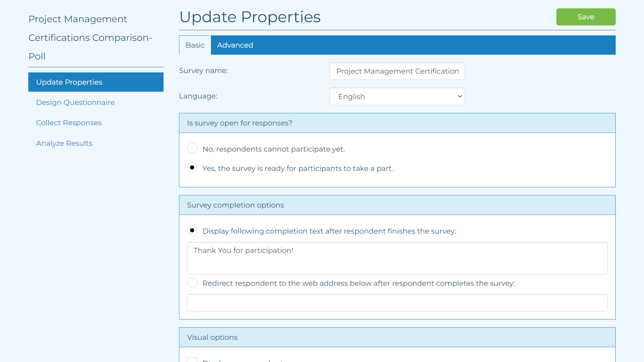Select Update Properties in the sidebar
644x362 pixels.
click(69, 82)
